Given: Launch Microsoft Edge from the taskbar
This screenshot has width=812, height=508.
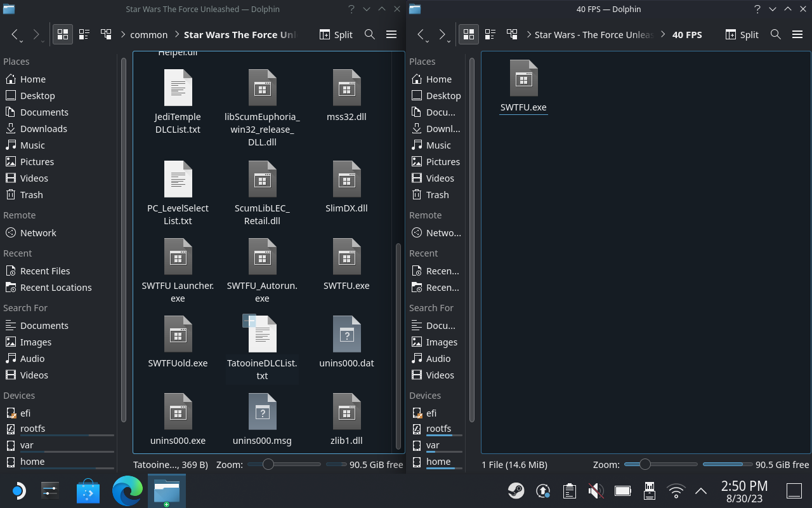Looking at the screenshot, I should (x=127, y=491).
